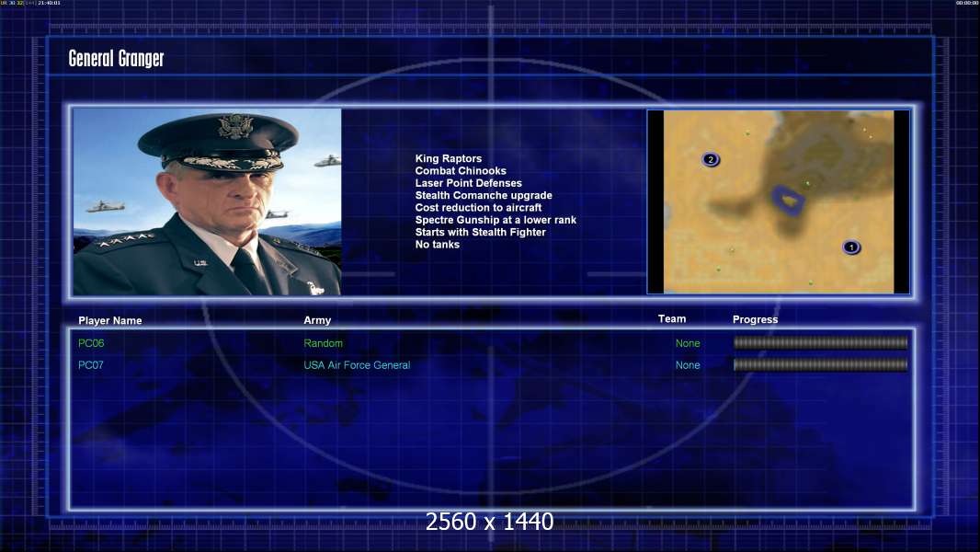Click the King Raptors perk line
Viewport: 980px width, 552px height.
coord(448,158)
